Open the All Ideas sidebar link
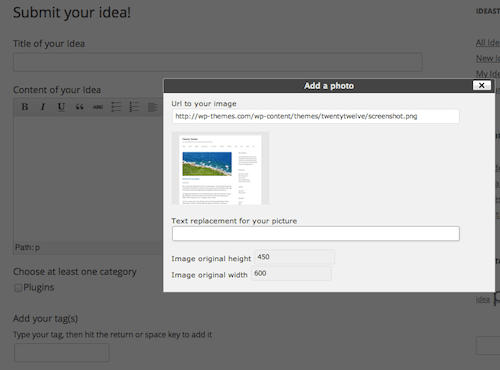The height and width of the screenshot is (370, 500). 488,43
